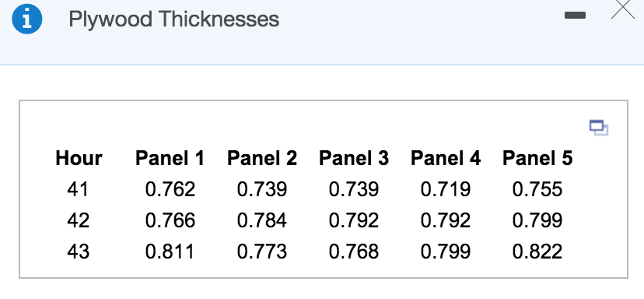The height and width of the screenshot is (299, 644).
Task: Click the Hour 41 row label
Action: tap(78, 189)
